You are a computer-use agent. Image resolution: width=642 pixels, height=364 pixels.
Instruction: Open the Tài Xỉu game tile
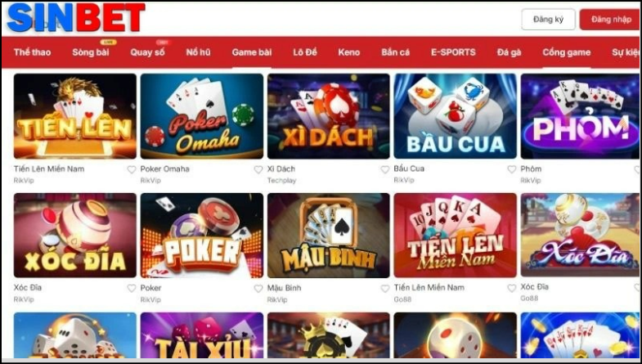(x=202, y=335)
